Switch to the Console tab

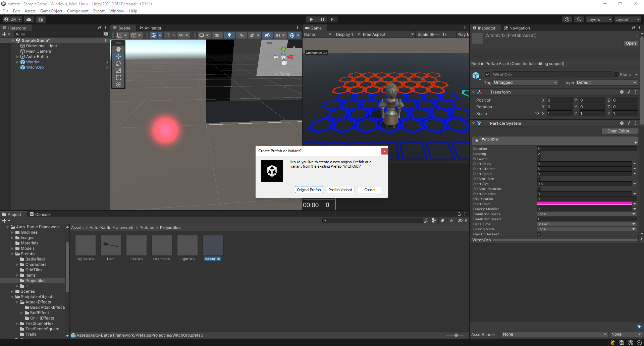[x=40, y=215]
